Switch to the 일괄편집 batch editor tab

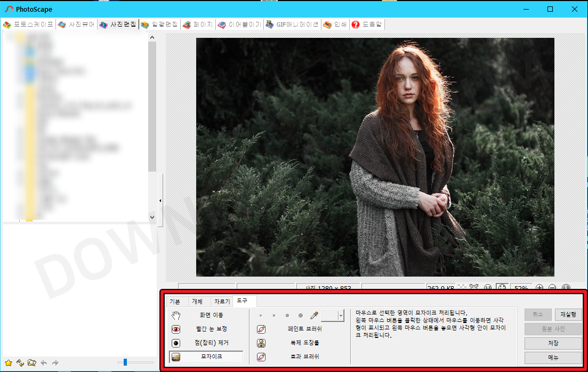point(160,25)
